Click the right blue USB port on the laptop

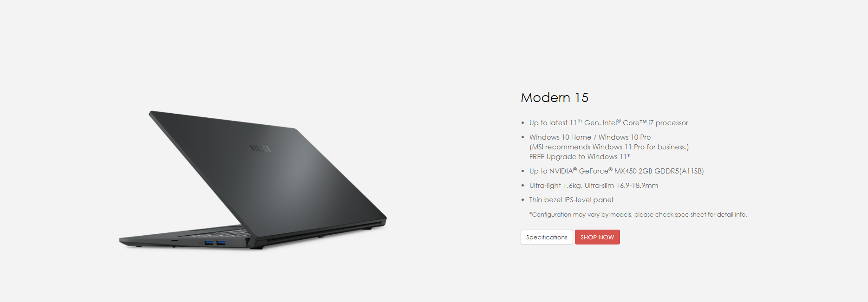pyautogui.click(x=221, y=243)
